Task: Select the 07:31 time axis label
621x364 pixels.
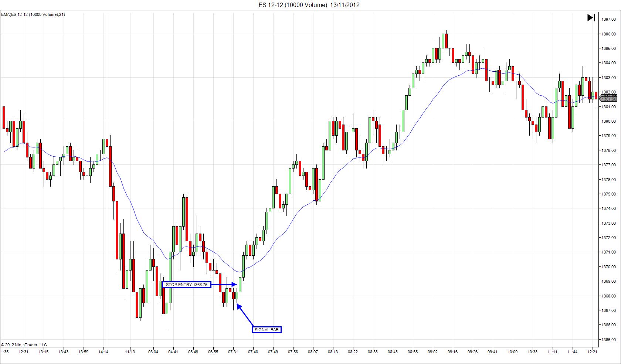Action: click(x=233, y=352)
